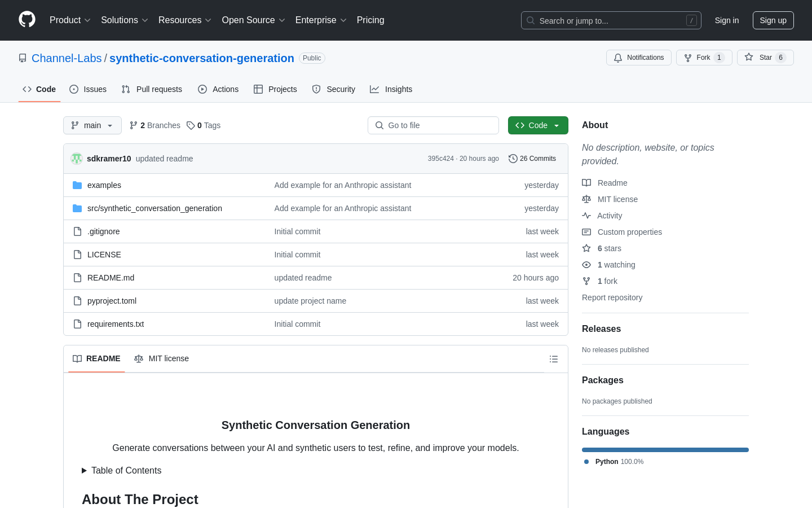Click the Readme book icon in About
Image resolution: width=812 pixels, height=508 pixels.
(x=586, y=183)
